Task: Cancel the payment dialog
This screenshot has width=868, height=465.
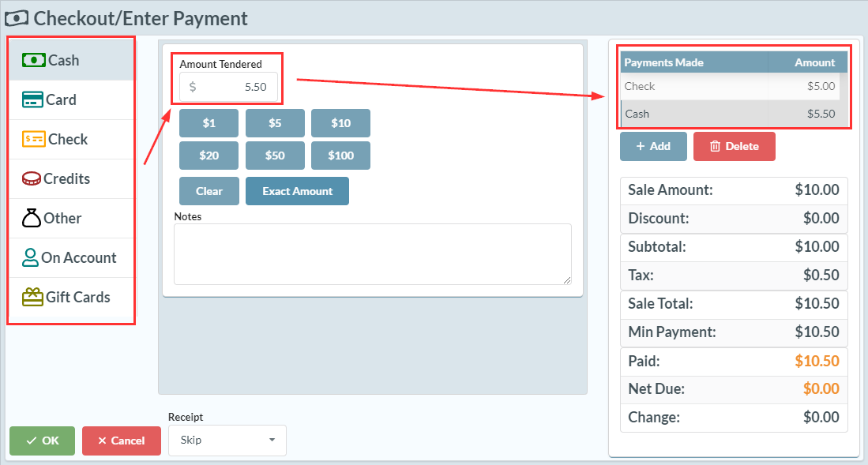Action: click(121, 441)
